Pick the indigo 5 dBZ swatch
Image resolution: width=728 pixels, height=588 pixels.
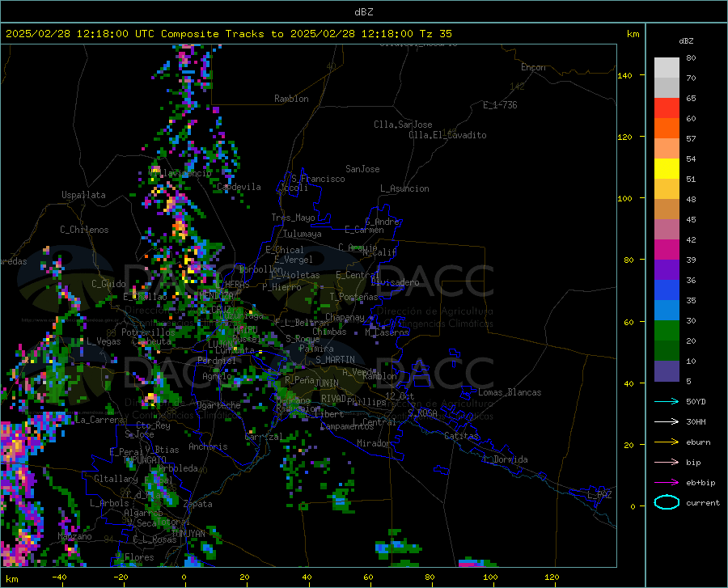[x=667, y=371]
